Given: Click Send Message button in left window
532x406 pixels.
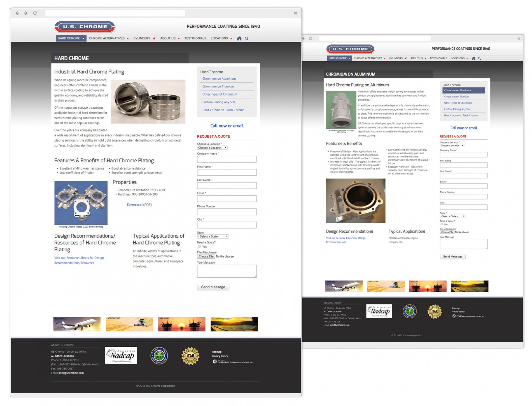Looking at the screenshot, I should tap(213, 287).
